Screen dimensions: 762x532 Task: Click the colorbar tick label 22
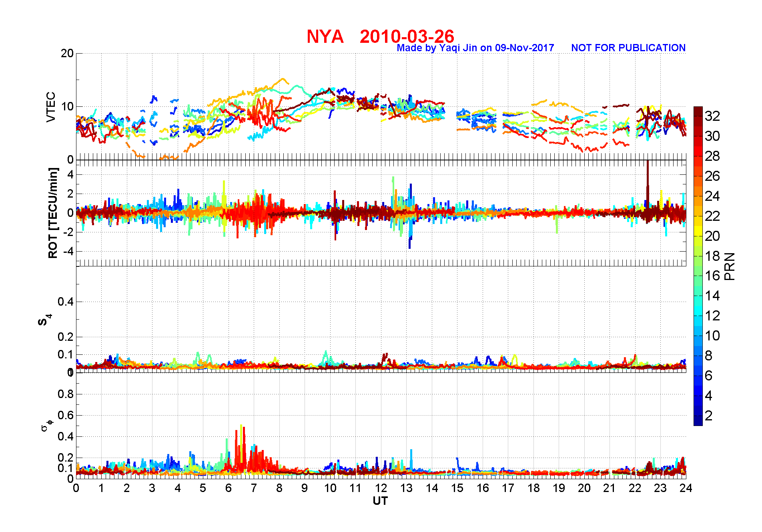coord(712,216)
